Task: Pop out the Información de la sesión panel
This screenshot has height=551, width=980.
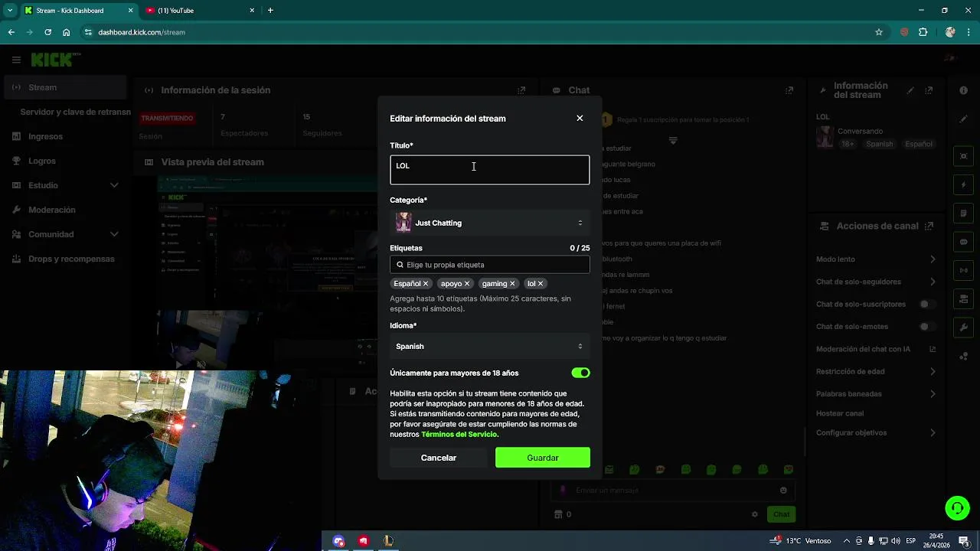Action: point(522,90)
